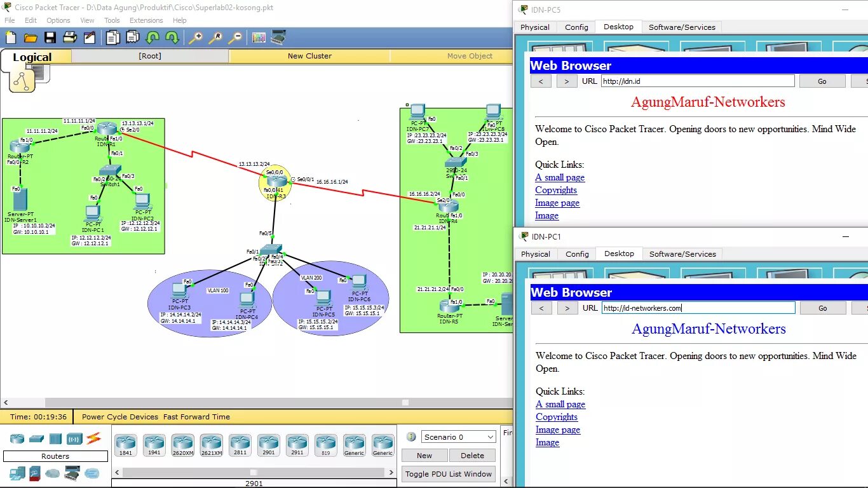Open a file with the folder icon

tap(30, 38)
